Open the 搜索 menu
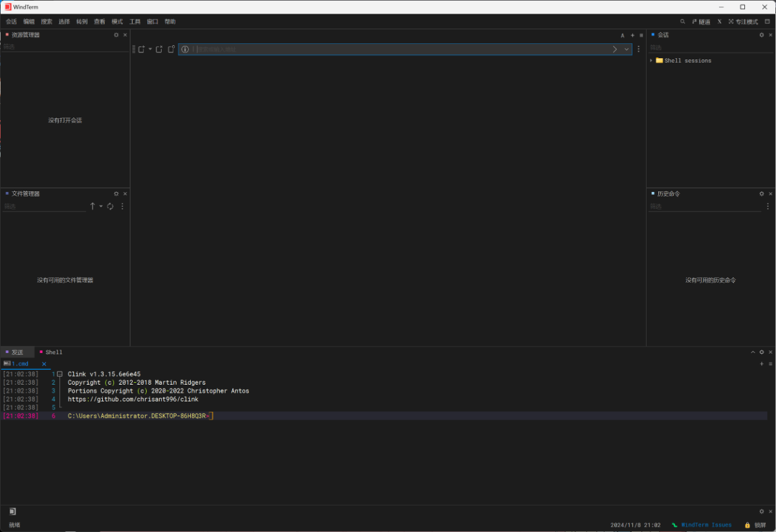The image size is (776, 532). pyautogui.click(x=47, y=21)
